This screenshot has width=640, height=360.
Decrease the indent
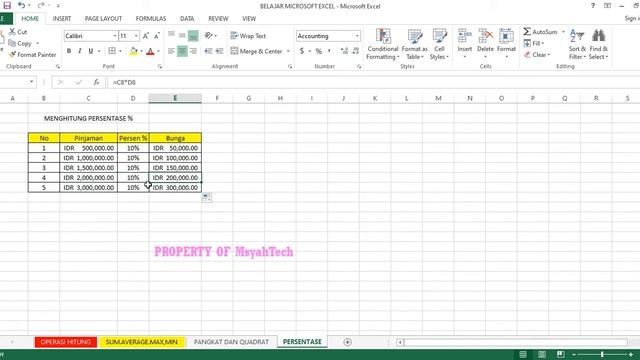[x=209, y=51]
